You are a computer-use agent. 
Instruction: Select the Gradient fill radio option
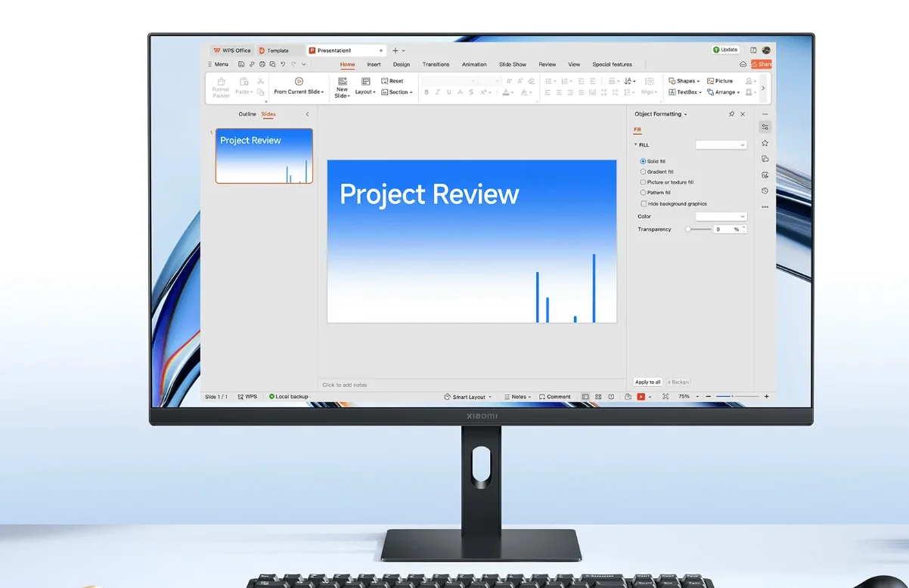(643, 172)
